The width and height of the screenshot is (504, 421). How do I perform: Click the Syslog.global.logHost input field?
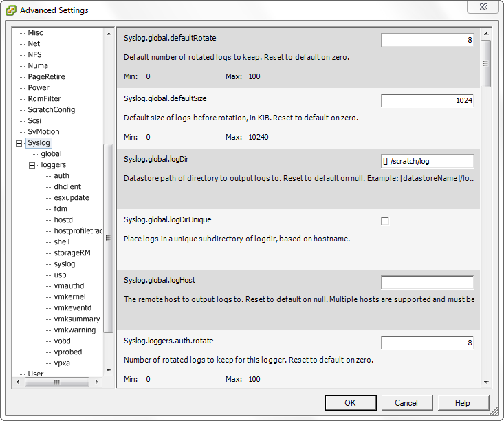(428, 282)
